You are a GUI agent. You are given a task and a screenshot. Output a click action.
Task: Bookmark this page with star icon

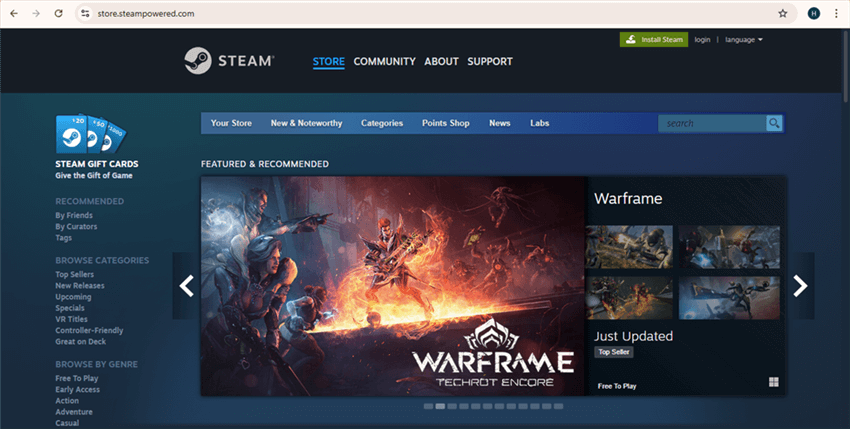pos(783,14)
